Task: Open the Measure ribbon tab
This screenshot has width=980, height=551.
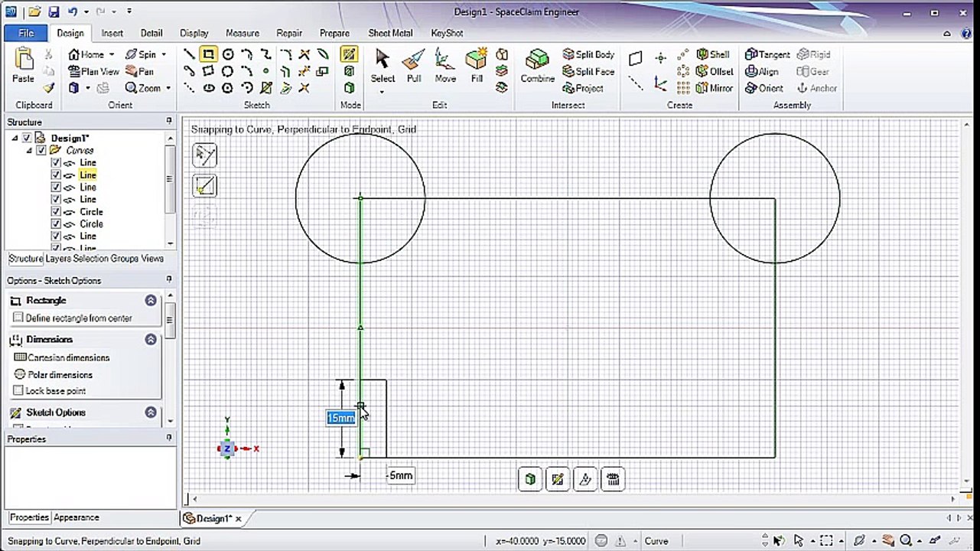Action: pos(243,34)
